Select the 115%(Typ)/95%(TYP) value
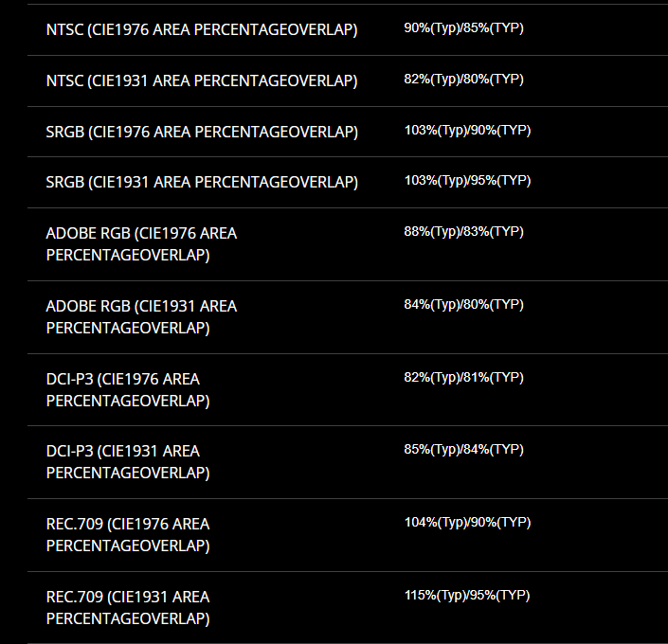Screen dimensions: 668x644 click(467, 595)
